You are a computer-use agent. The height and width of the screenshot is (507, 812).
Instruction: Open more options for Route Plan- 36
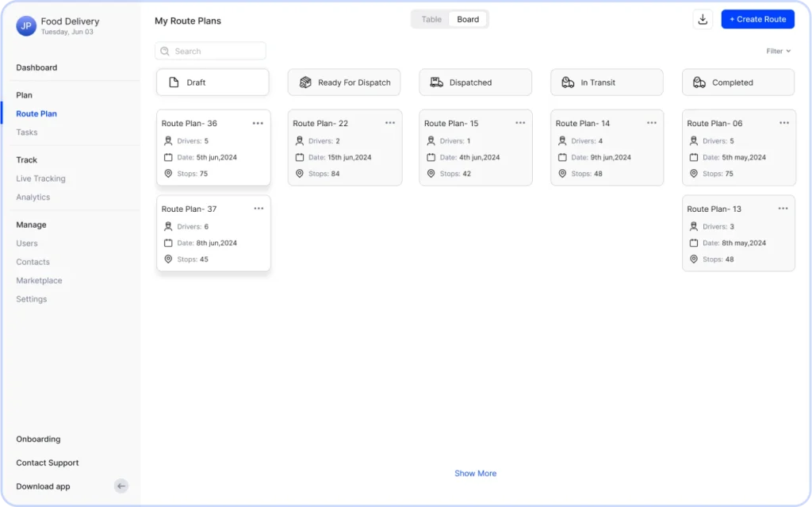(258, 123)
